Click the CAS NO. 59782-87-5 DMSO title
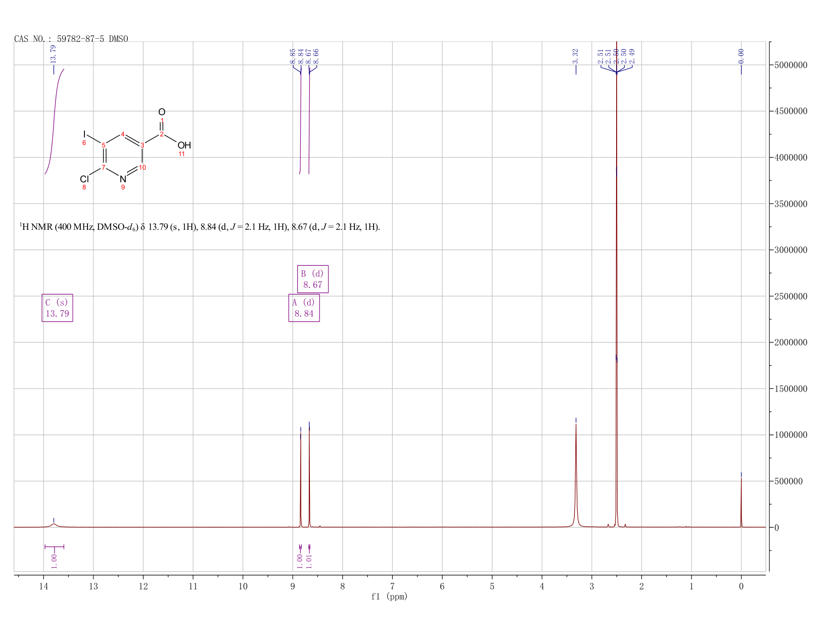The image size is (834, 644). pyautogui.click(x=71, y=39)
